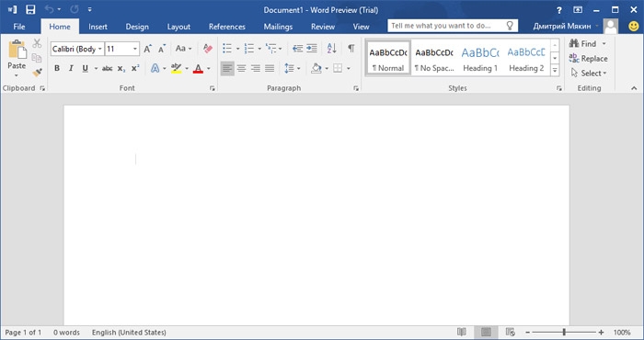The image size is (644, 340).
Task: Toggle Show/Hide paragraph marks
Action: click(351, 49)
